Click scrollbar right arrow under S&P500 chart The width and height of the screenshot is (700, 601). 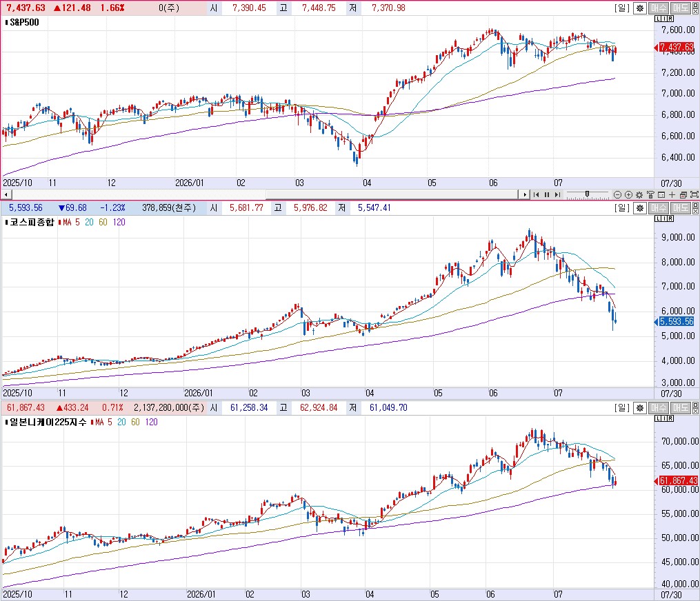(524, 194)
